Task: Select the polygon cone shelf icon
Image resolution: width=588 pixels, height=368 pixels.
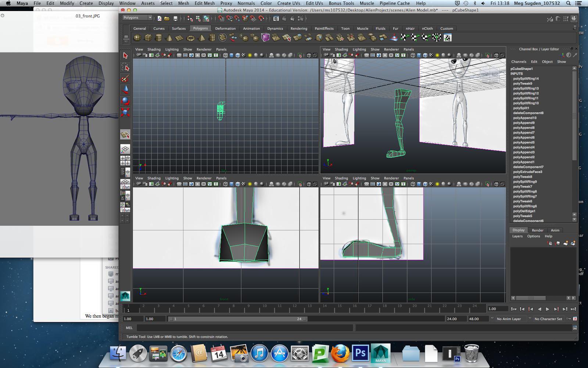Action: [169, 37]
